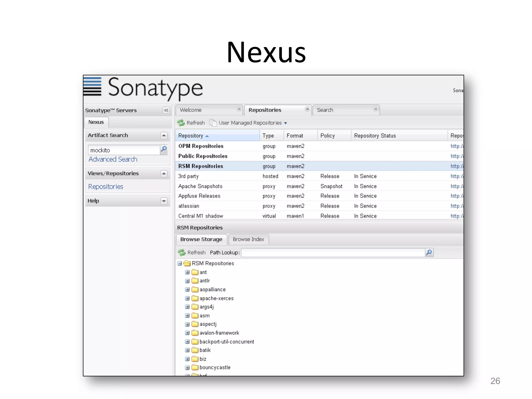The width and height of the screenshot is (532, 399).
Task: Expand the apache-xerces tree node
Action: tap(187, 298)
